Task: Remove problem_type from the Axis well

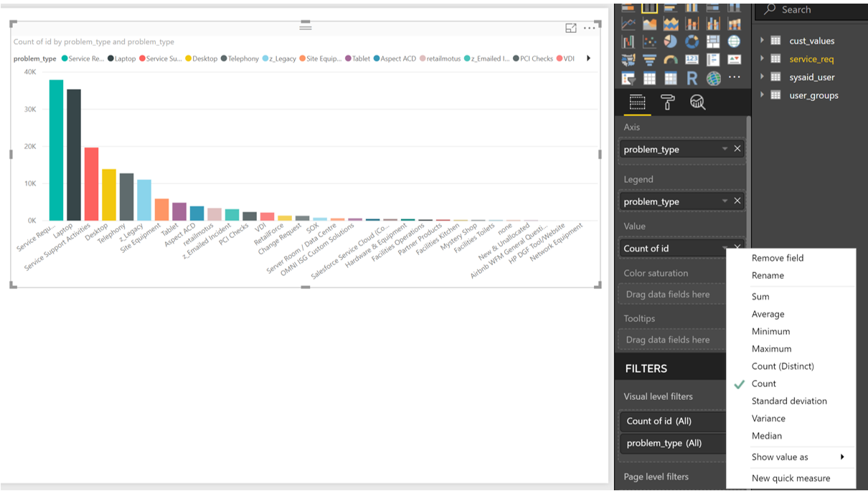Action: (737, 149)
